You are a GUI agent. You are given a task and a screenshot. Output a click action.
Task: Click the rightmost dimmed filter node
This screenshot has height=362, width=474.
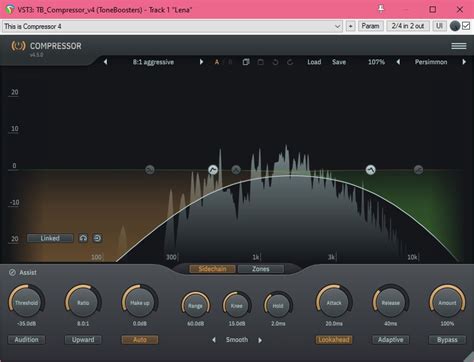pos(418,170)
